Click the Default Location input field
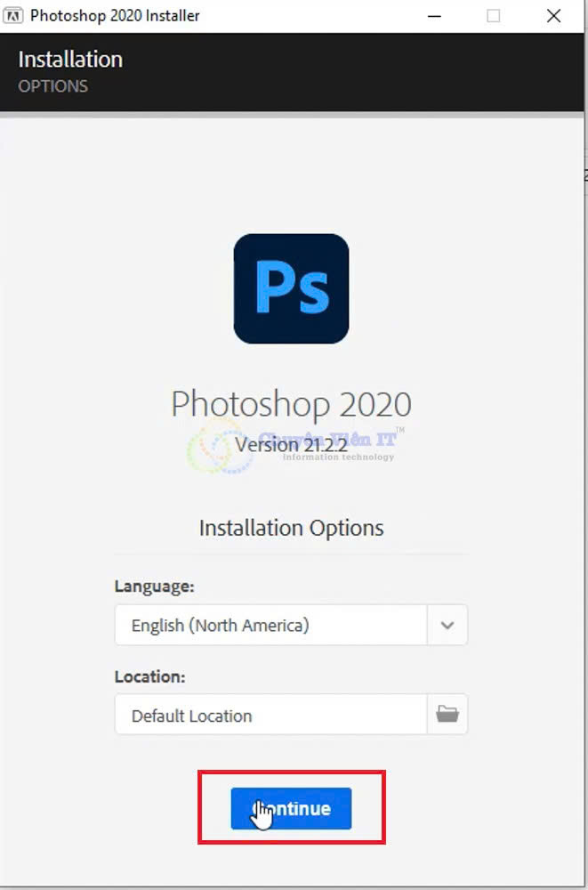Image resolution: width=588 pixels, height=890 pixels. click(x=267, y=714)
